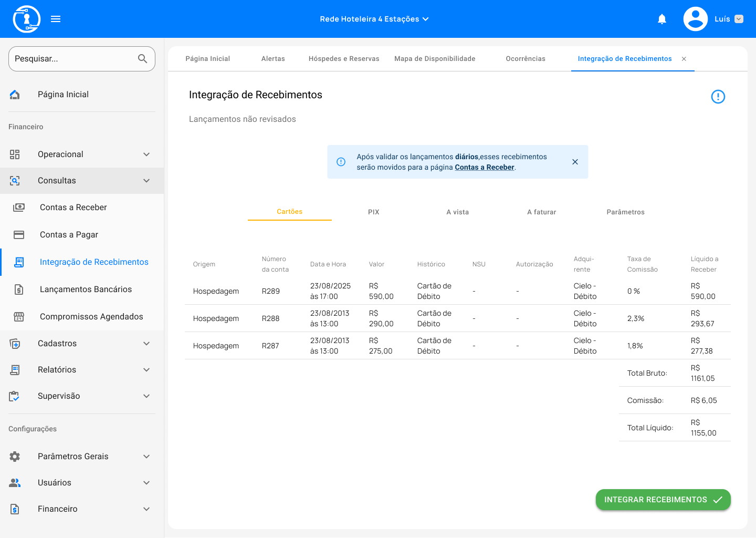This screenshot has width=756, height=538.
Task: Collapse the Consultas menu section
Action: click(x=146, y=181)
